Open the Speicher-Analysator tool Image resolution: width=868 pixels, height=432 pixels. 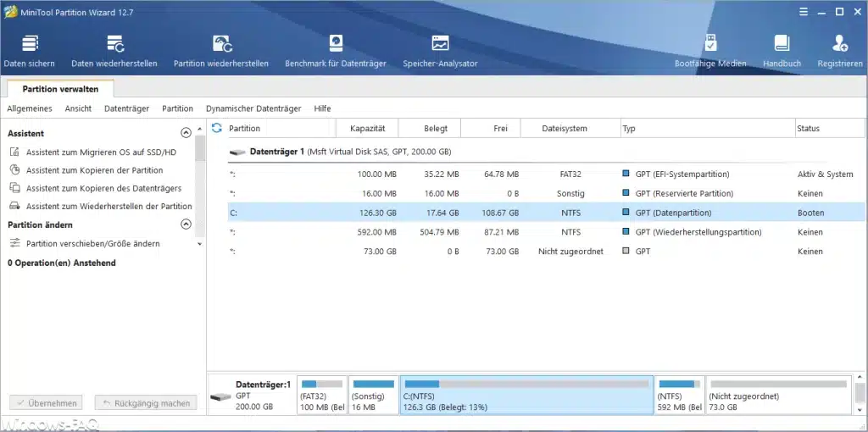pos(440,51)
